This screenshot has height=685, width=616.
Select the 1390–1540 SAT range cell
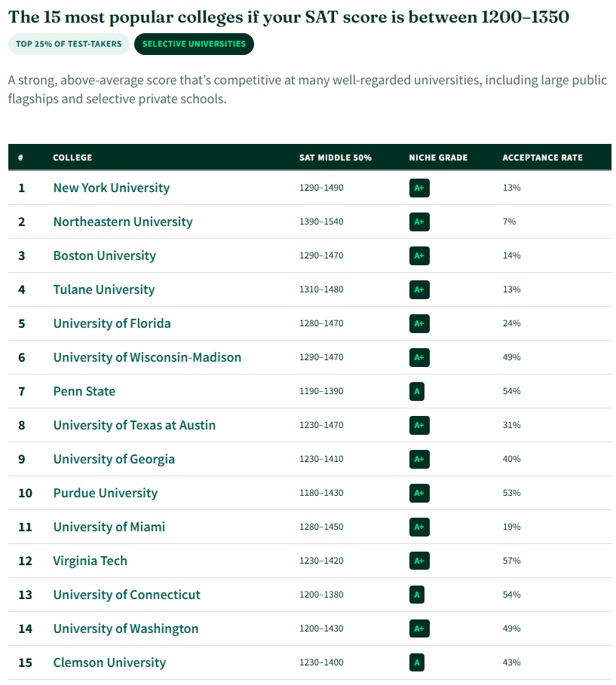(x=321, y=222)
